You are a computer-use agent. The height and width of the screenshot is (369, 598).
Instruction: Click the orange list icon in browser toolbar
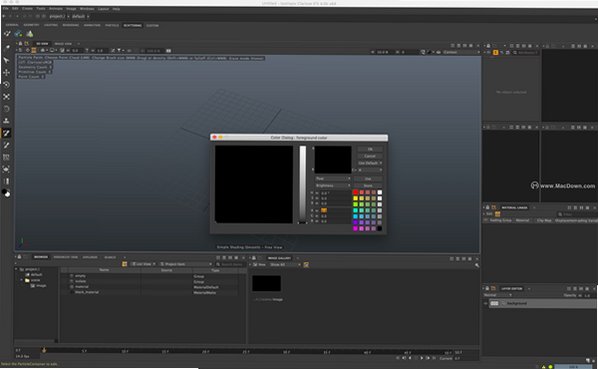[124, 264]
